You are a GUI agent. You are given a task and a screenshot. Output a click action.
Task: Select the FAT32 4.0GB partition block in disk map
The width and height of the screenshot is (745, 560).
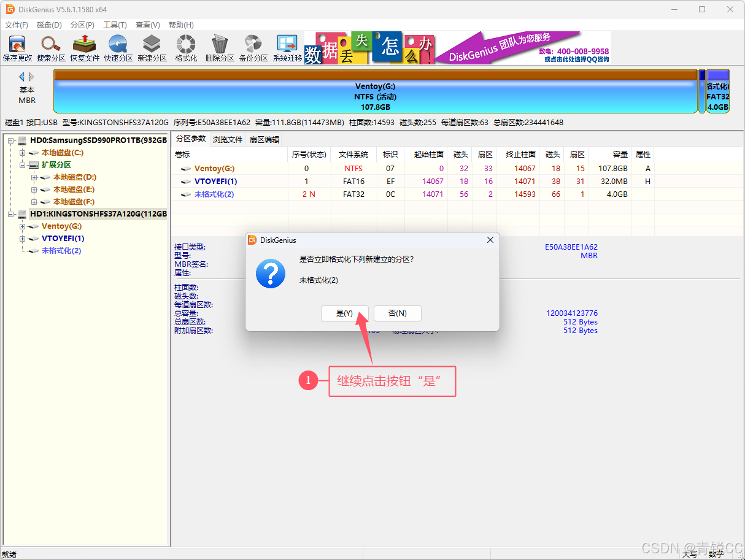click(x=717, y=91)
